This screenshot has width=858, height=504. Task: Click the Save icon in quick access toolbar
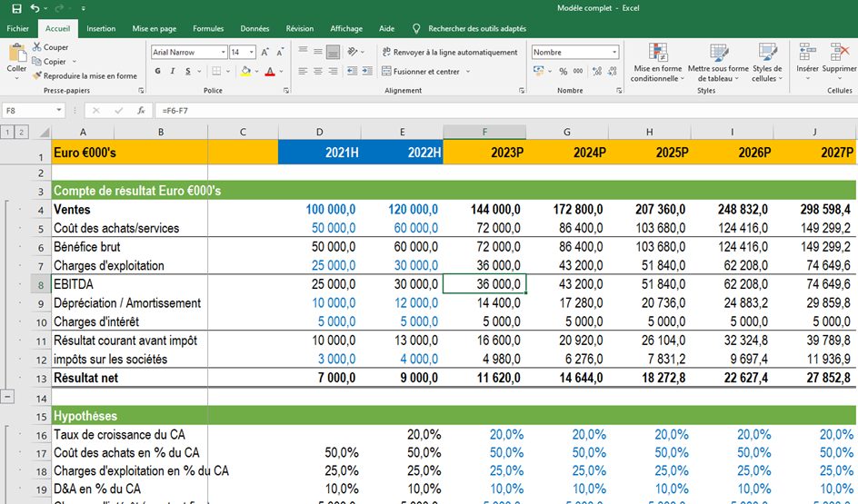[16, 8]
